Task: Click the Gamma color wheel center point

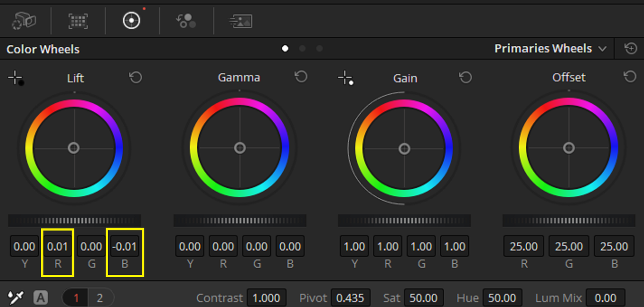Action: tap(239, 147)
